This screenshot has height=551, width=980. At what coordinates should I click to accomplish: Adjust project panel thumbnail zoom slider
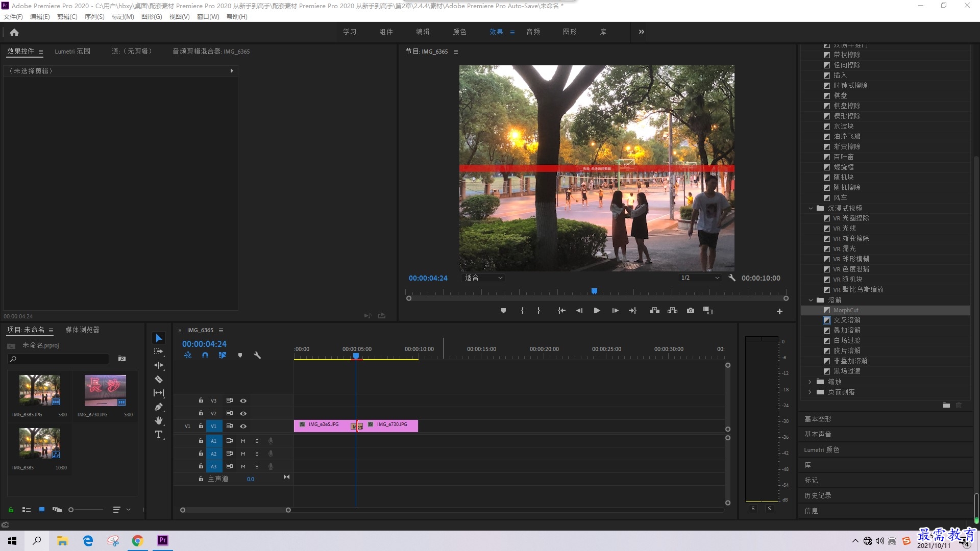point(71,510)
